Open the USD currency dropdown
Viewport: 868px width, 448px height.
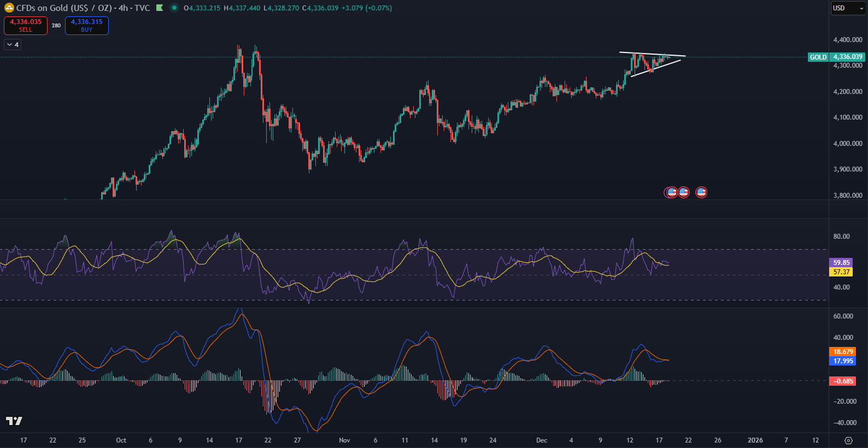pyautogui.click(x=848, y=8)
